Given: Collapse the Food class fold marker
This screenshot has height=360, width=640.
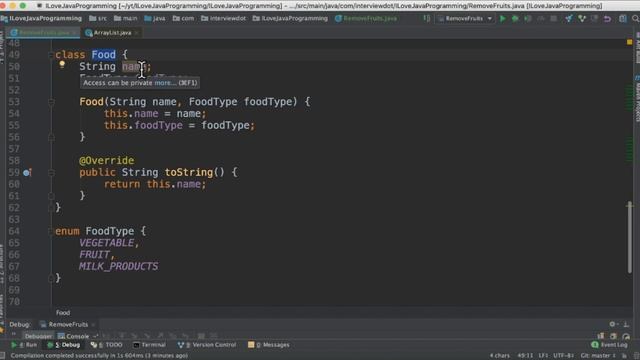Looking at the screenshot, I should (51, 55).
